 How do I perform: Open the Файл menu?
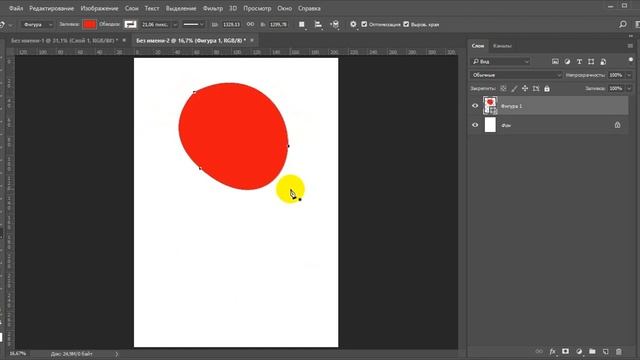16,8
